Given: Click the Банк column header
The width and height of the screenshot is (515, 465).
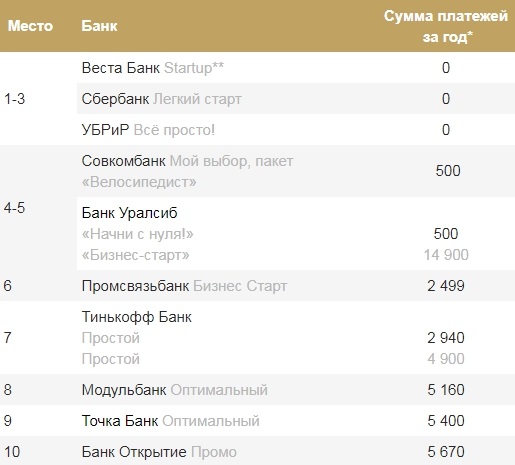Looking at the screenshot, I should (99, 26).
